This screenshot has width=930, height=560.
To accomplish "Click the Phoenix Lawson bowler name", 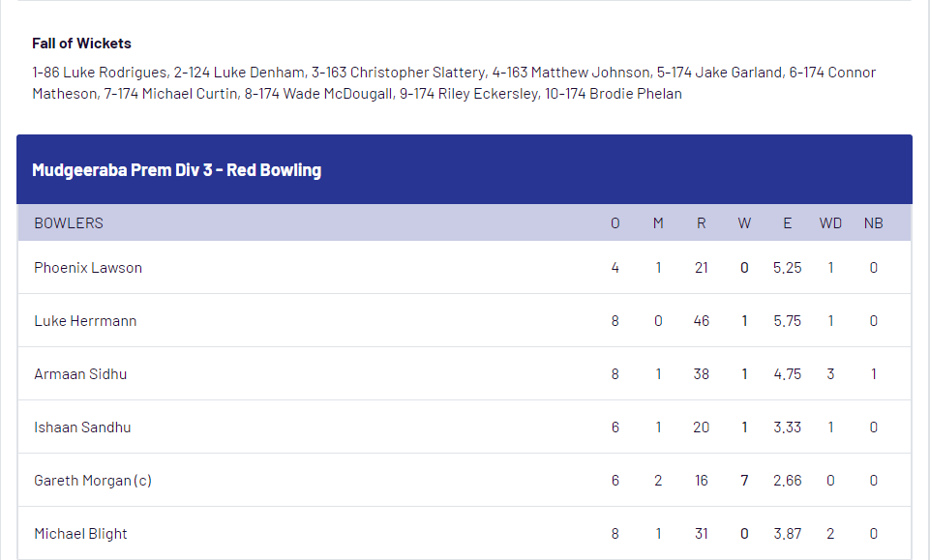I will (x=88, y=268).
